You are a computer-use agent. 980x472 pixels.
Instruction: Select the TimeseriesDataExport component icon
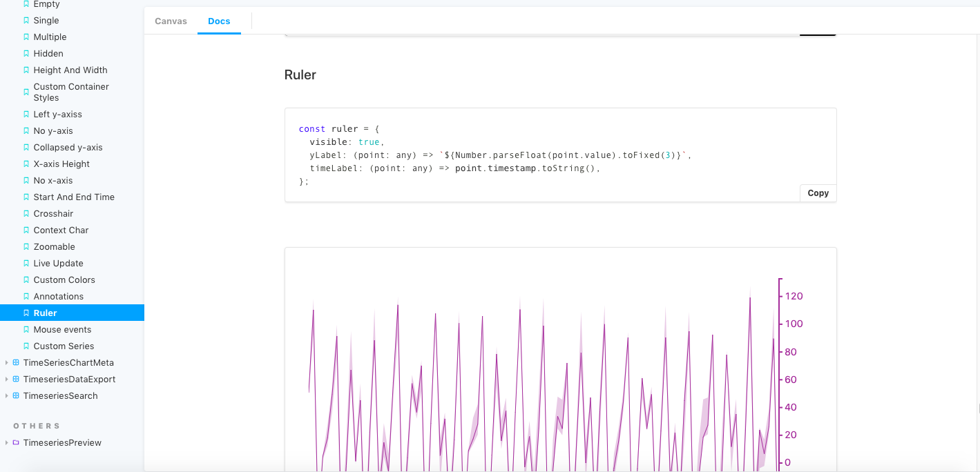pyautogui.click(x=15, y=379)
